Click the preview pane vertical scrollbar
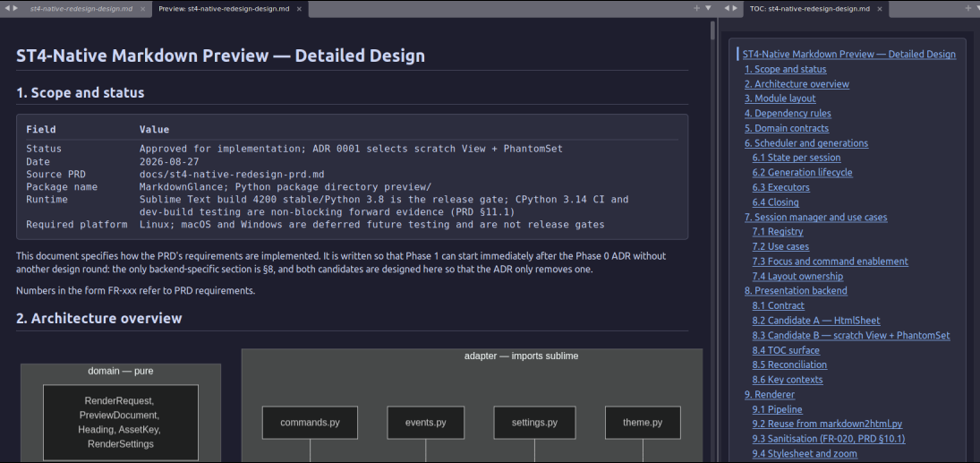 coord(712,30)
